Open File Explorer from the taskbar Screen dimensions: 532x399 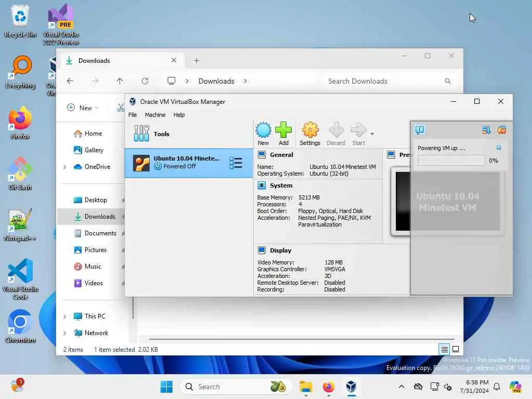tap(305, 387)
